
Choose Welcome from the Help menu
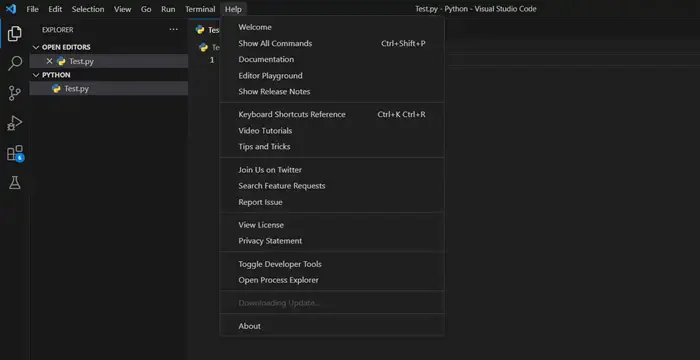(x=332, y=27)
